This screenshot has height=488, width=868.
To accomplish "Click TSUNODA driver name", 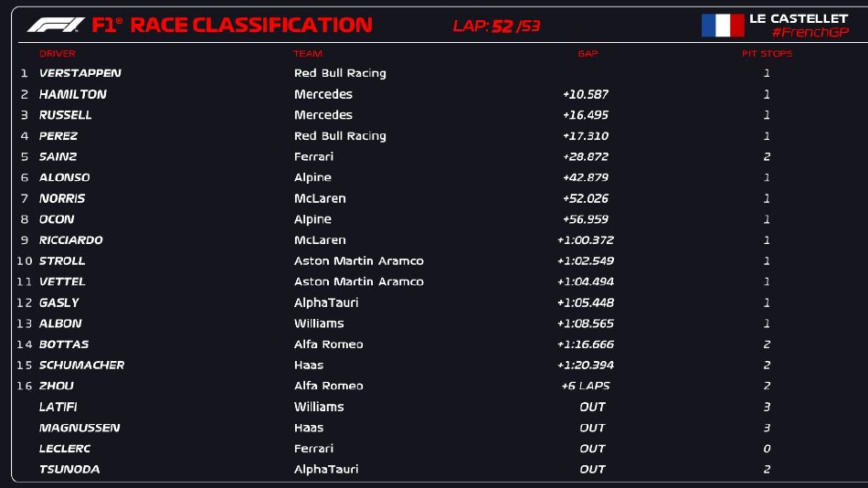I will click(69, 470).
